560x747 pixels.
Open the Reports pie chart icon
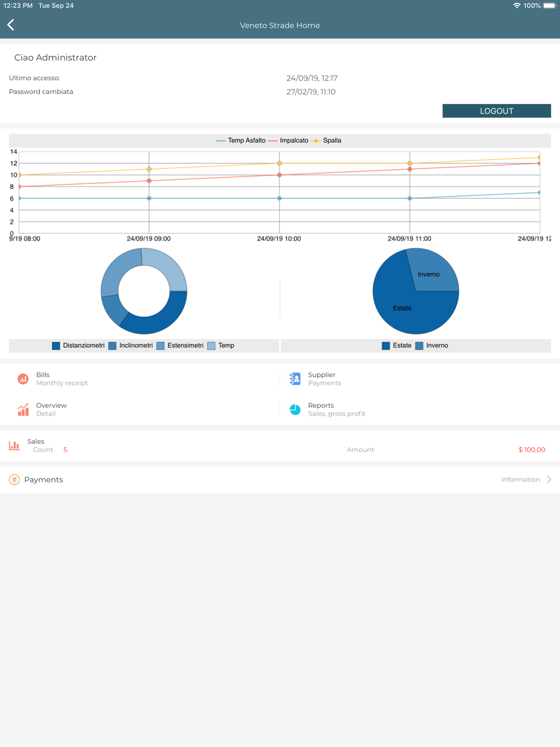click(295, 409)
